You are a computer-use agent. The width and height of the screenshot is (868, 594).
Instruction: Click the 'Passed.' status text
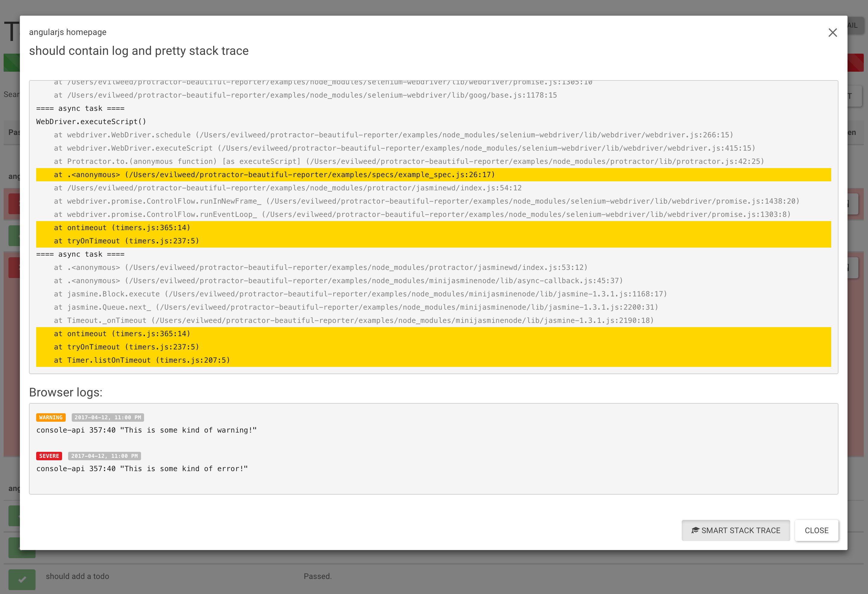(317, 576)
